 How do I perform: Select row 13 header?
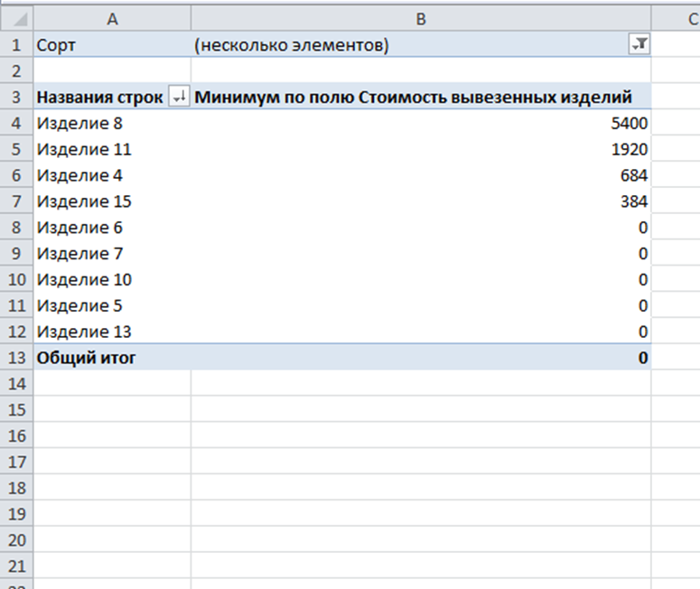tap(16, 358)
